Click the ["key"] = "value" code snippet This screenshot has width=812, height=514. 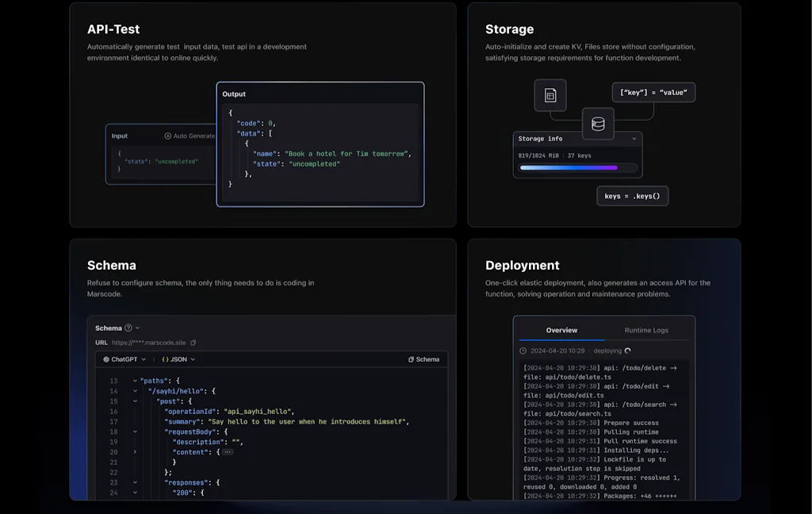click(x=653, y=92)
